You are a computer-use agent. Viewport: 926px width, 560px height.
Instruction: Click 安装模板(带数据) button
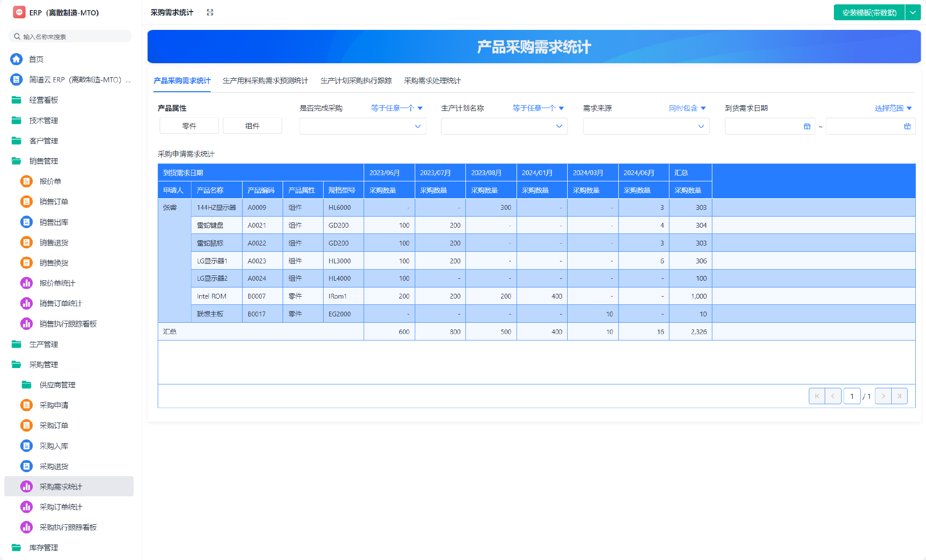click(x=869, y=13)
